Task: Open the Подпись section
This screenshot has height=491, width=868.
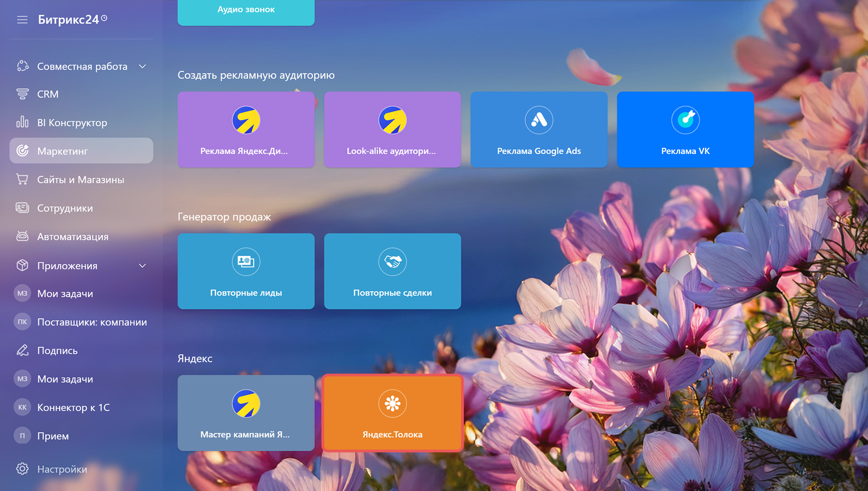Action: click(57, 351)
